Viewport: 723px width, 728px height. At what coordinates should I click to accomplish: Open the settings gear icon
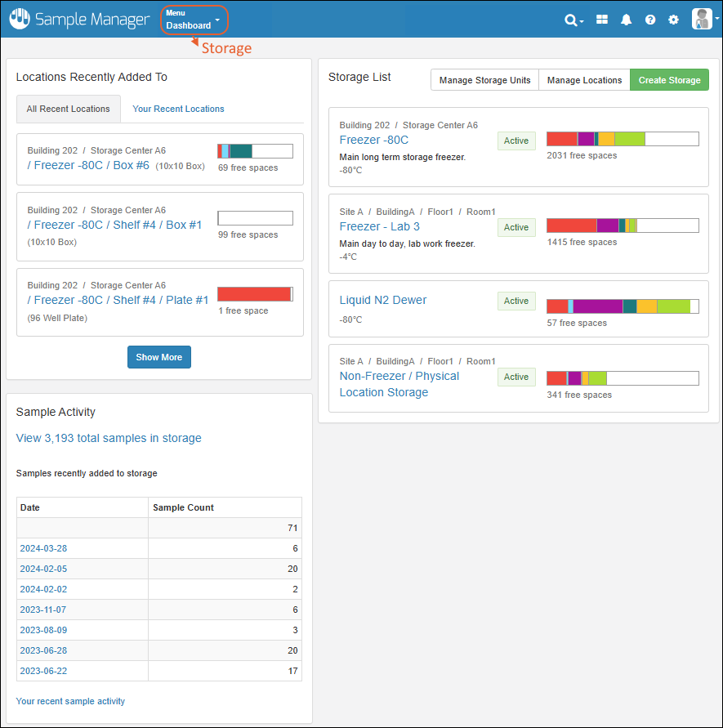pyautogui.click(x=673, y=20)
